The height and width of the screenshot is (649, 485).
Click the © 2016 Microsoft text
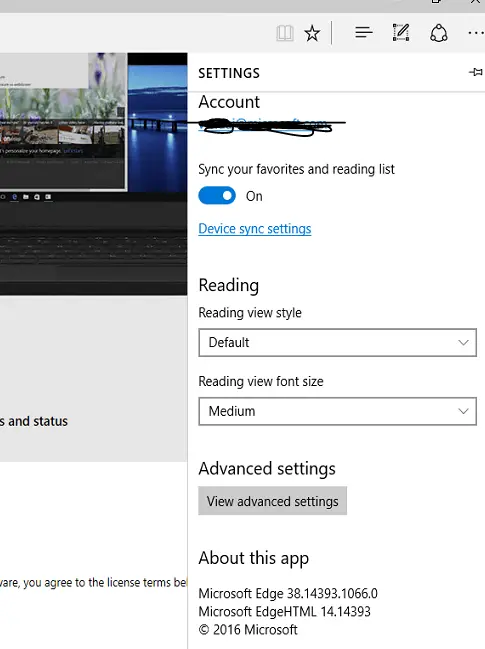(x=248, y=630)
